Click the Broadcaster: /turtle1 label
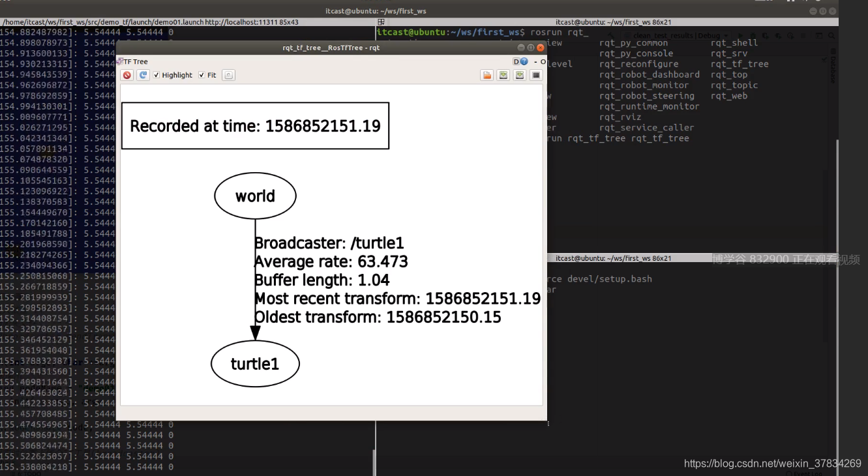The width and height of the screenshot is (868, 476). click(x=329, y=243)
